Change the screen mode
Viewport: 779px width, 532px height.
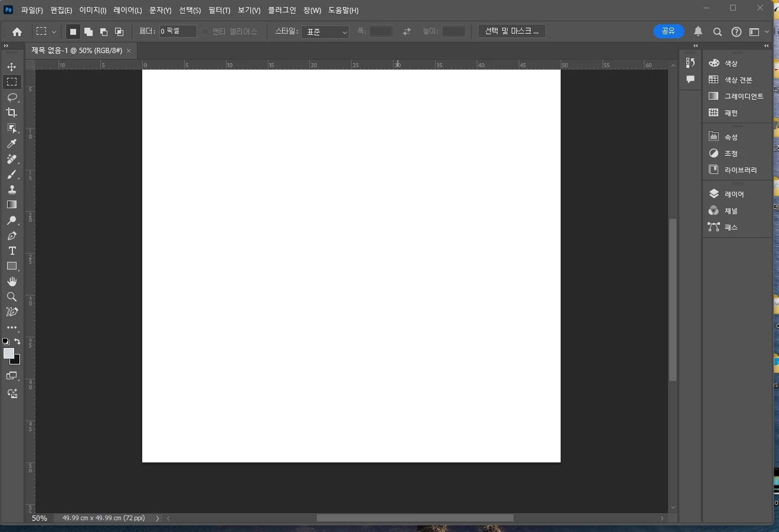click(x=12, y=376)
